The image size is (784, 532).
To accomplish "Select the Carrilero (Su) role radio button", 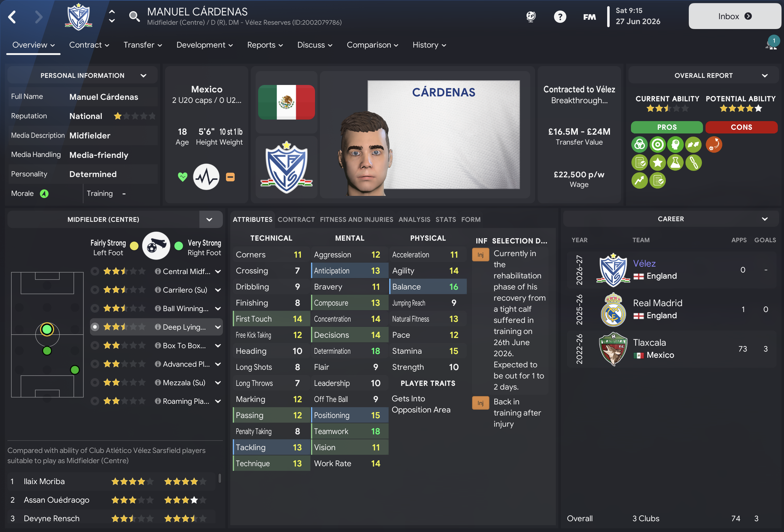I will [x=95, y=290].
